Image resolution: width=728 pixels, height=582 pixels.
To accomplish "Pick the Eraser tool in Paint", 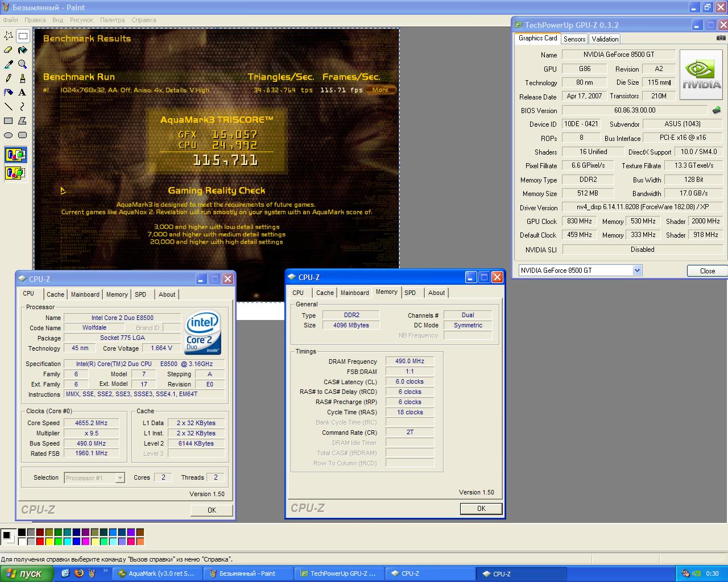I will click(9, 50).
